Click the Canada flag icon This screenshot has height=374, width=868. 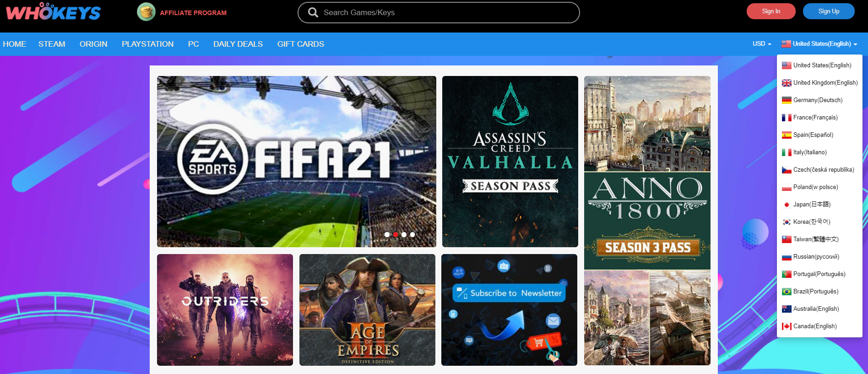(787, 326)
